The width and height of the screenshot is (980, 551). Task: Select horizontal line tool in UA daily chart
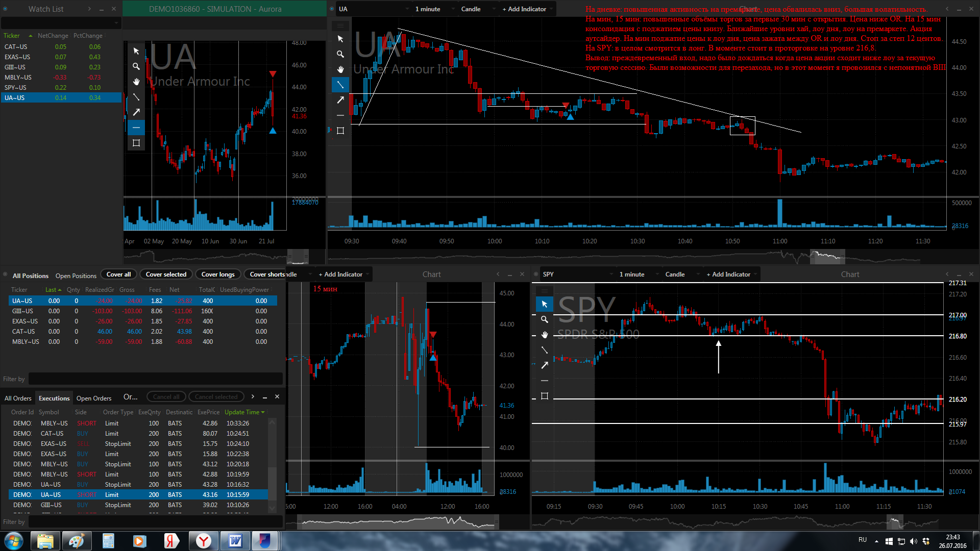(136, 128)
